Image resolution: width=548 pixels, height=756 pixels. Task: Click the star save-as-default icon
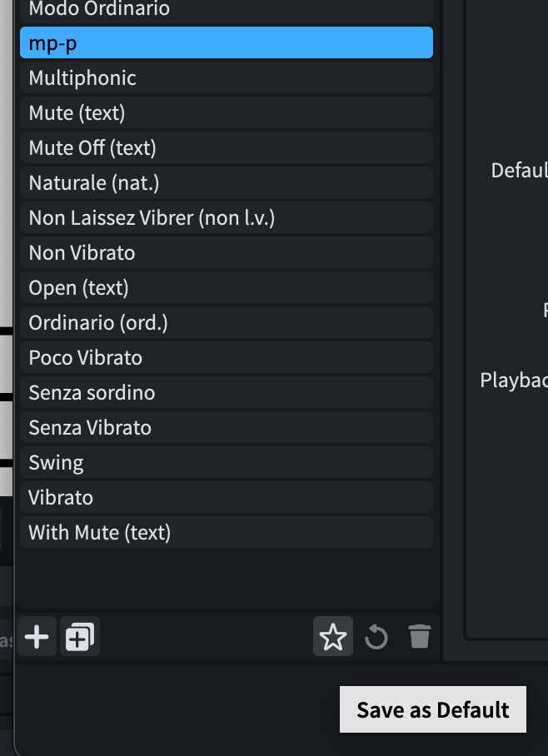tap(333, 638)
